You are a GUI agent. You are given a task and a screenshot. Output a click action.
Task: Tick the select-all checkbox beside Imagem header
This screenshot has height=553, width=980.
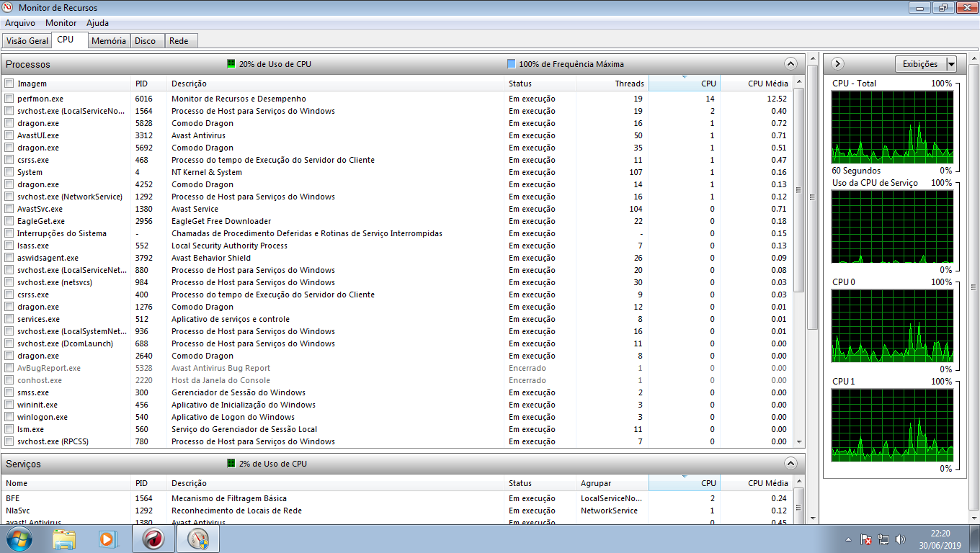point(9,84)
